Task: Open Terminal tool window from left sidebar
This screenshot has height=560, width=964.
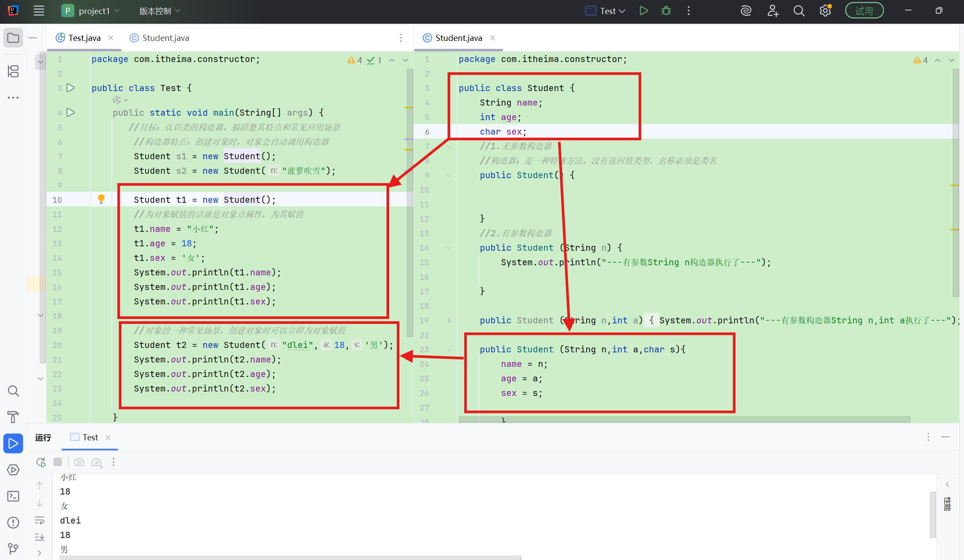Action: [13, 496]
